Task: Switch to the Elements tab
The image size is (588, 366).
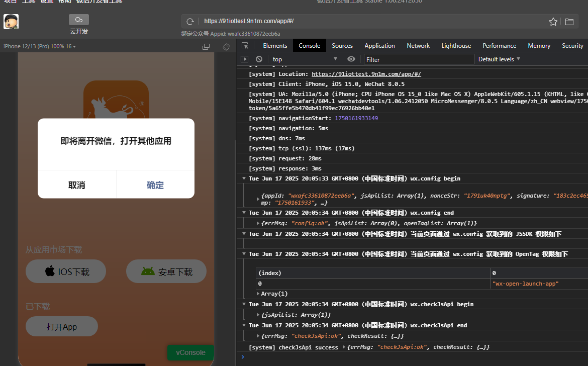Action: [x=275, y=45]
